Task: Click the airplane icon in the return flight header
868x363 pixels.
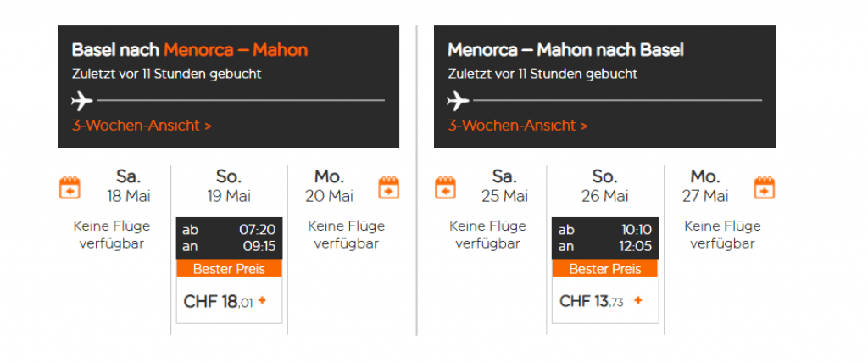Action: 457,101
